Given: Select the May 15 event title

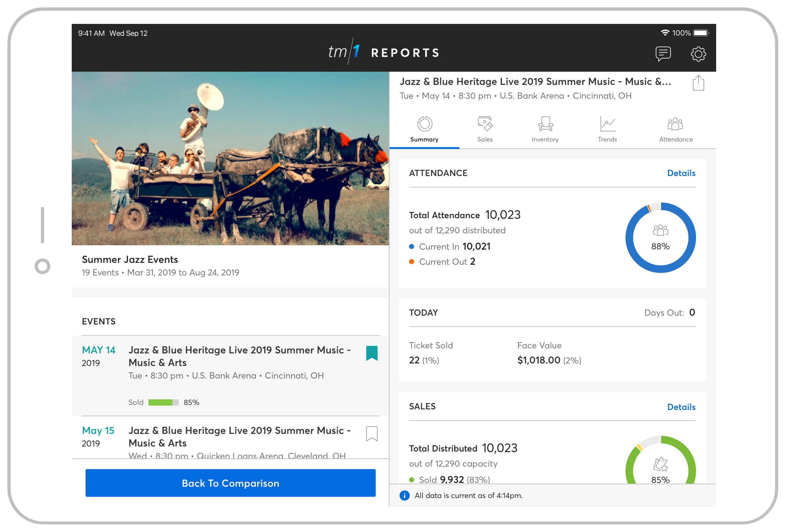Looking at the screenshot, I should coord(239,437).
